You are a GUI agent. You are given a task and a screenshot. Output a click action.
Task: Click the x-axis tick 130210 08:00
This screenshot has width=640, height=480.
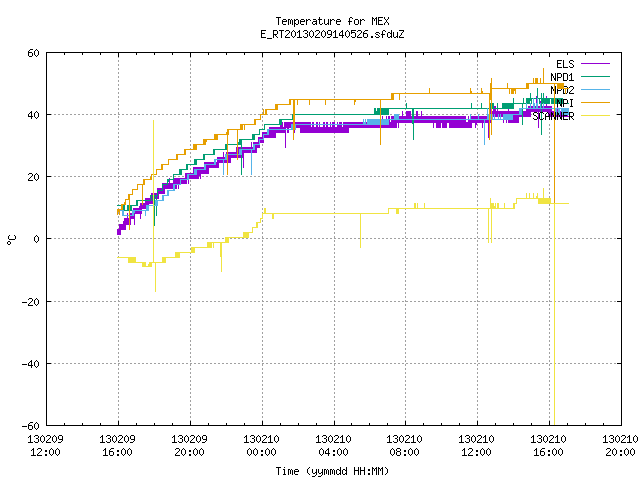[404, 445]
